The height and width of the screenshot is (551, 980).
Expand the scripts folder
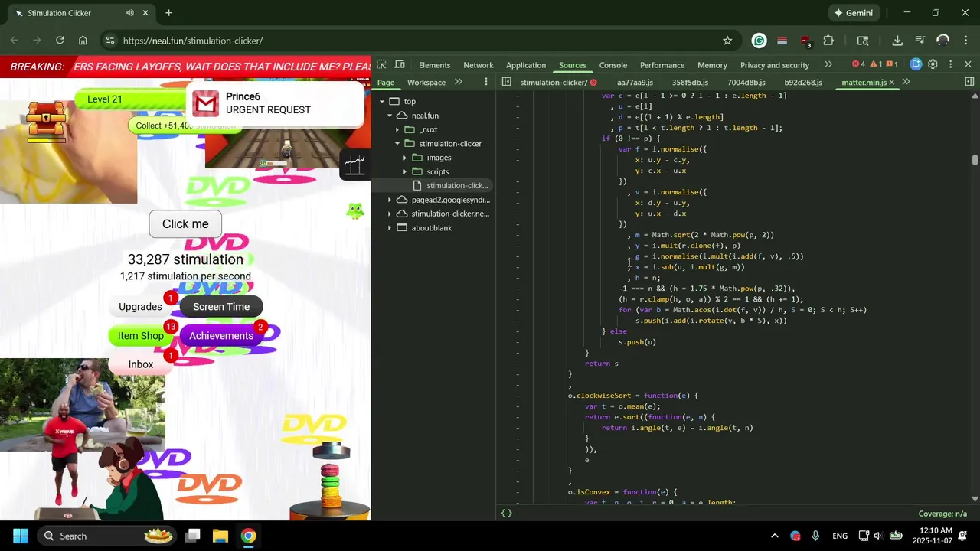click(405, 171)
